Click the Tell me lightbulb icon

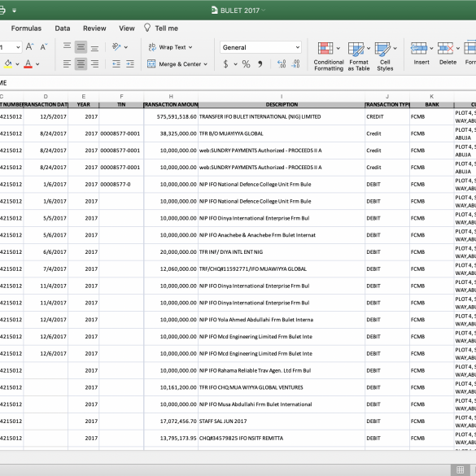pyautogui.click(x=147, y=28)
